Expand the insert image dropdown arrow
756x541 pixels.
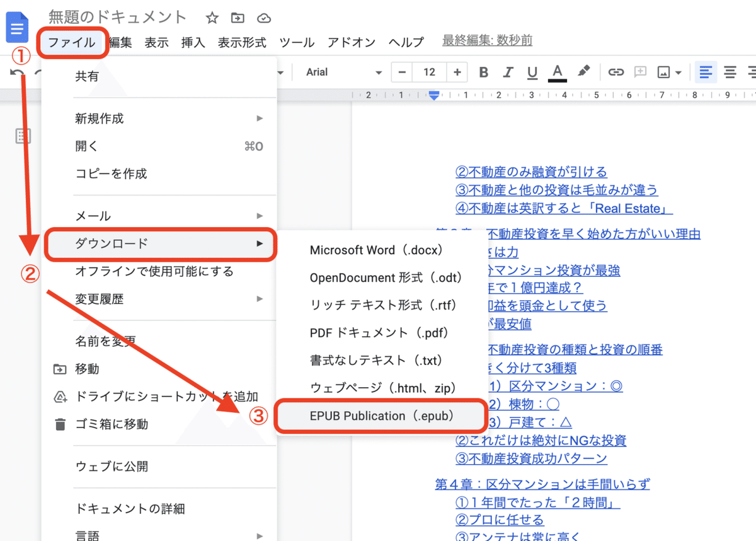(679, 73)
